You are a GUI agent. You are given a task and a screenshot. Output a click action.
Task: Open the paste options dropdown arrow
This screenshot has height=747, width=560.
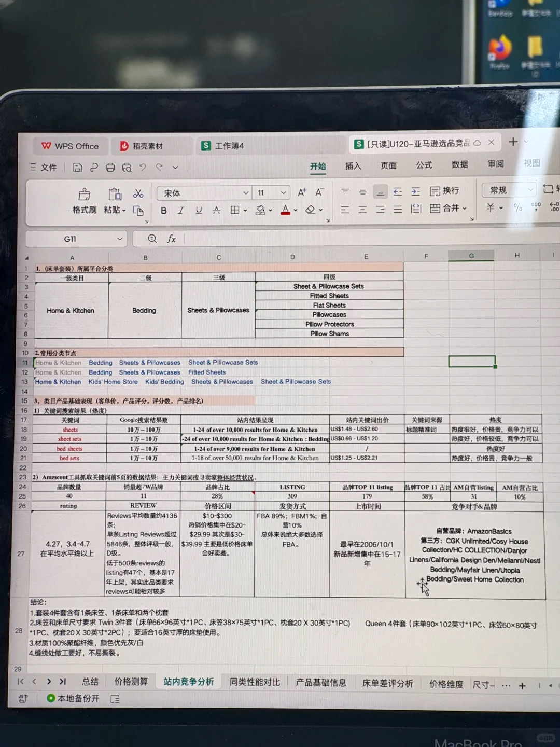124,211
